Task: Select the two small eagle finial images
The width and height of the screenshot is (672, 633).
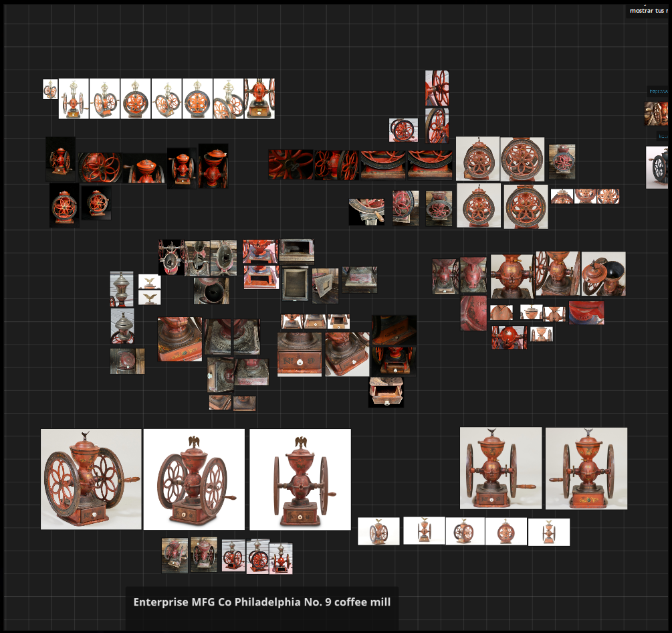Action: pos(150,290)
